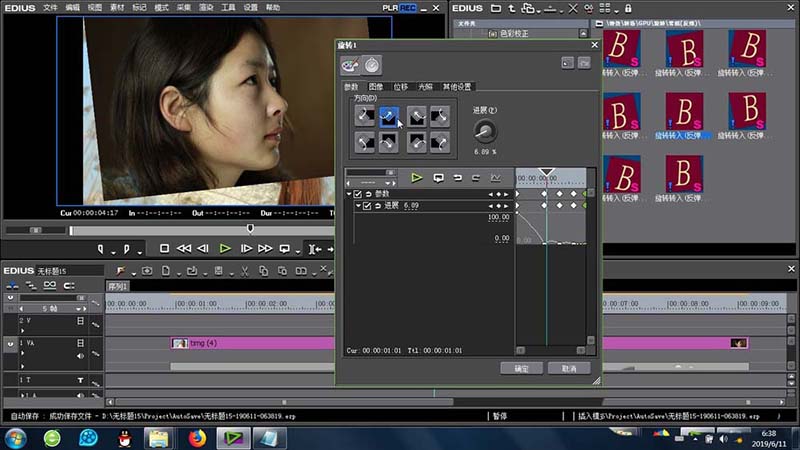Toggle REC mode in the player

(408, 8)
